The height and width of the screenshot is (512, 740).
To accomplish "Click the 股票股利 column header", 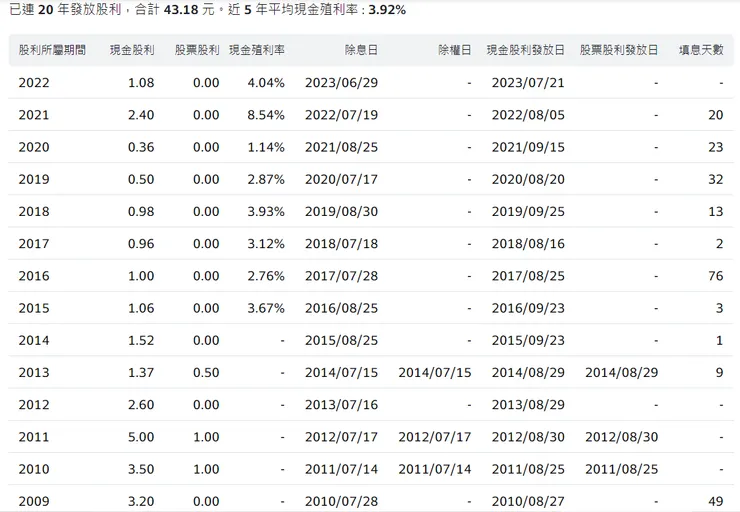I will tap(197, 50).
